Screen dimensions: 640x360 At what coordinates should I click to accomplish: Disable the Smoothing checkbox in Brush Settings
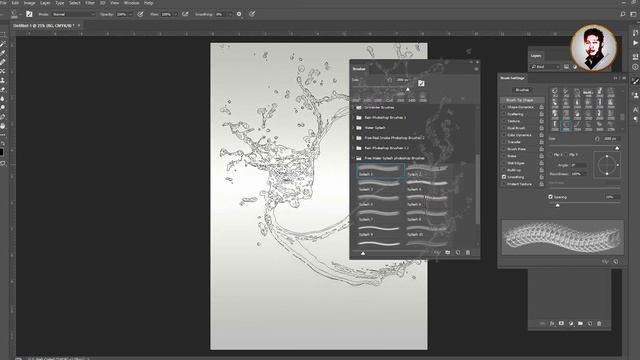504,177
